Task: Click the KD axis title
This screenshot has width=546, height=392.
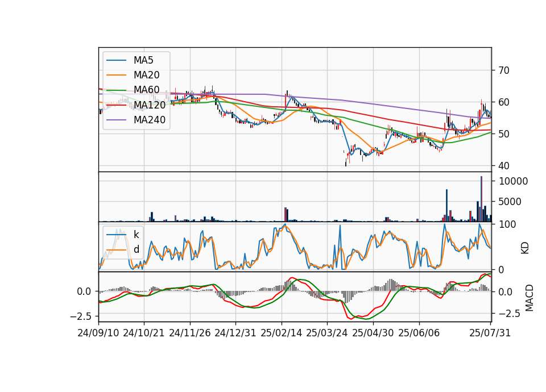Action: coord(525,248)
